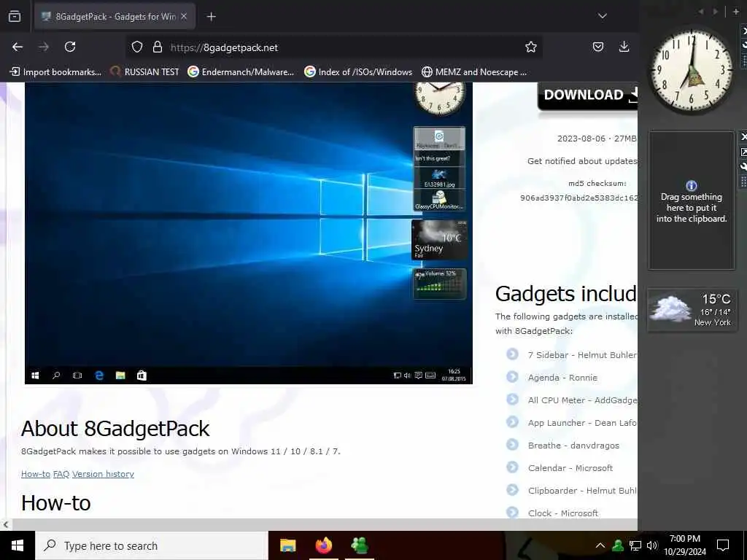Click the md5 checksum value text
The height and width of the screenshot is (560, 747).
(578, 198)
